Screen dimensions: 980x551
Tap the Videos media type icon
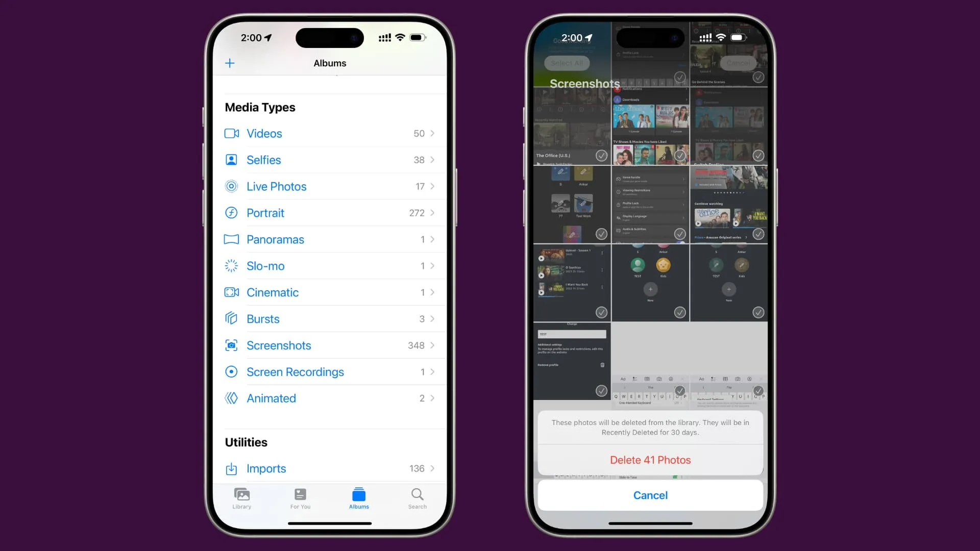(232, 133)
